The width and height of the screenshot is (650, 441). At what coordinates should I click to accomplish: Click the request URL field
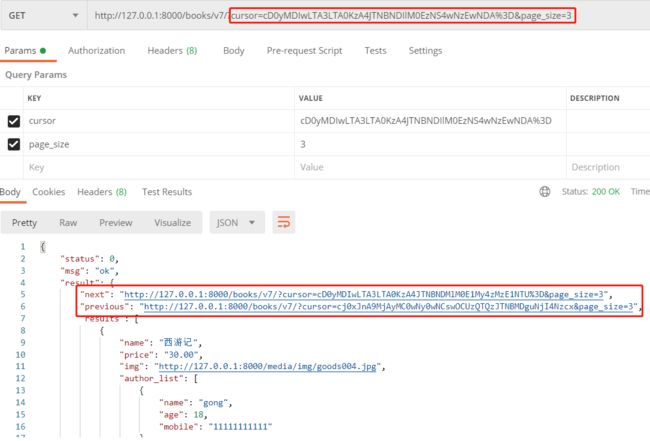[368, 15]
